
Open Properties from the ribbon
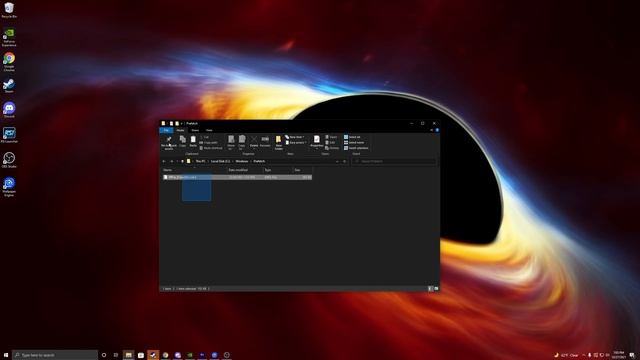point(317,141)
